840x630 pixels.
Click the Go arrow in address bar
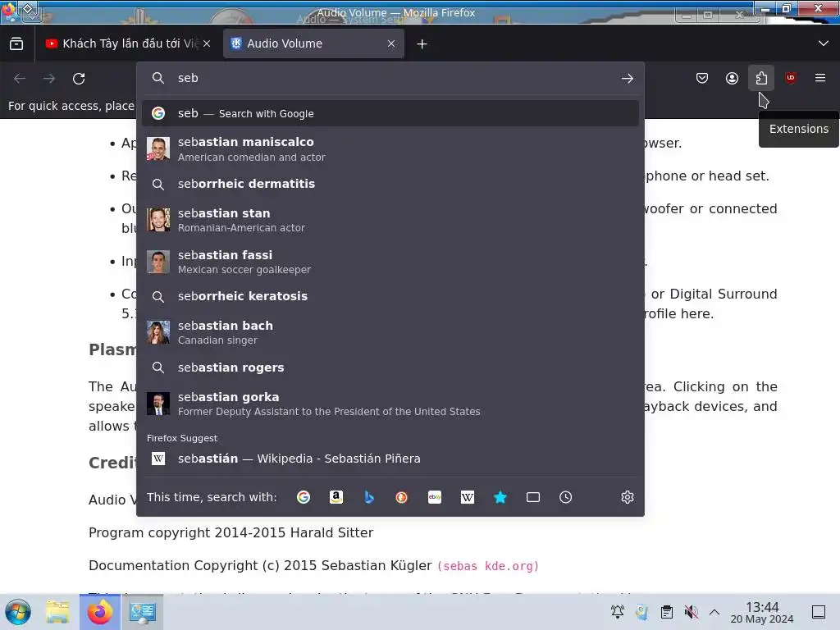pyautogui.click(x=628, y=79)
